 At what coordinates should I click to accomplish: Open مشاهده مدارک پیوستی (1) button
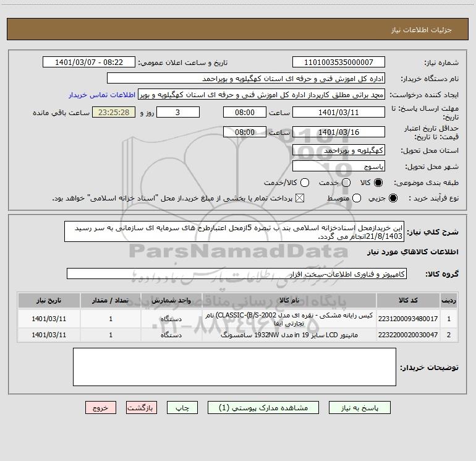tap(263, 408)
